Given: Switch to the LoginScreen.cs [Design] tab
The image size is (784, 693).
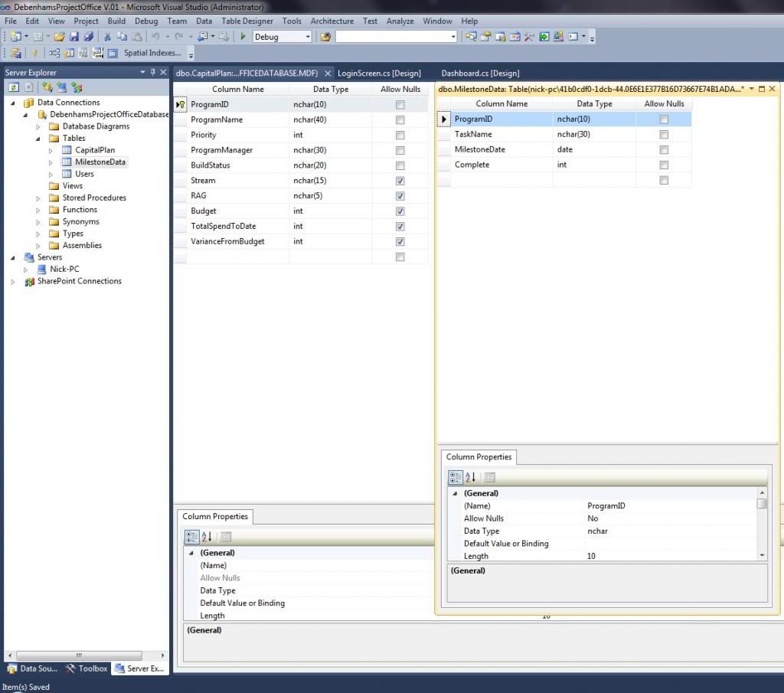Looking at the screenshot, I should pyautogui.click(x=379, y=73).
